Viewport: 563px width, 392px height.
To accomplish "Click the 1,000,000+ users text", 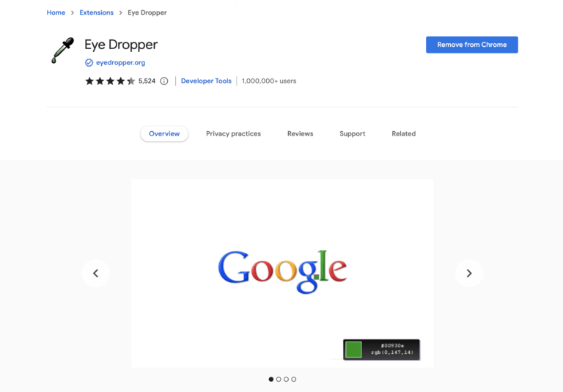I will click(269, 81).
